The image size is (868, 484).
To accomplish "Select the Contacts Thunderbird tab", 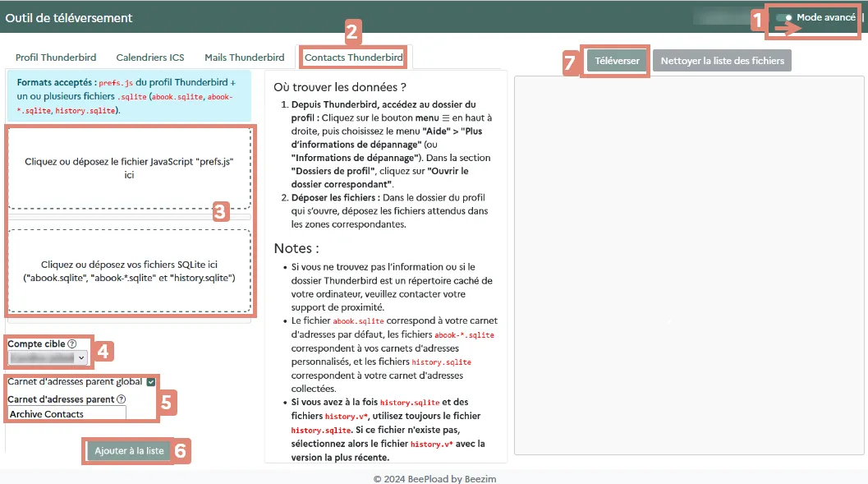I will pyautogui.click(x=354, y=58).
